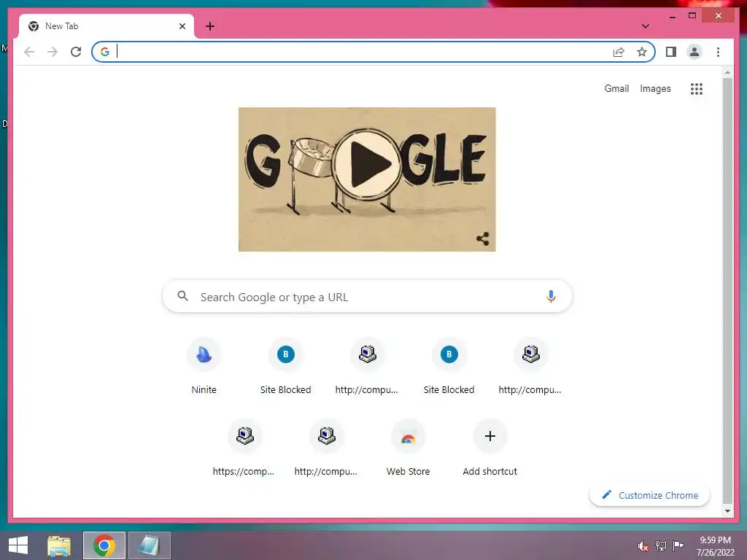The height and width of the screenshot is (560, 747).
Task: Open the Web Store shortcut
Action: 408,448
